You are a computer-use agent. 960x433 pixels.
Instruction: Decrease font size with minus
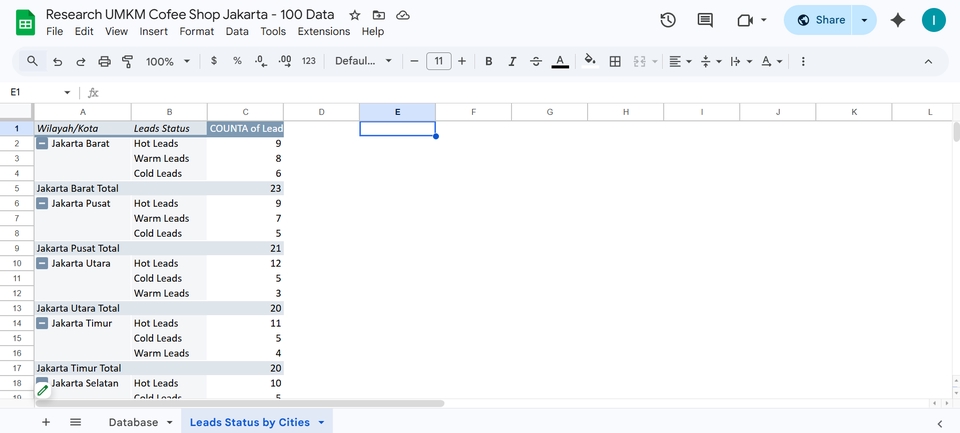coord(414,61)
